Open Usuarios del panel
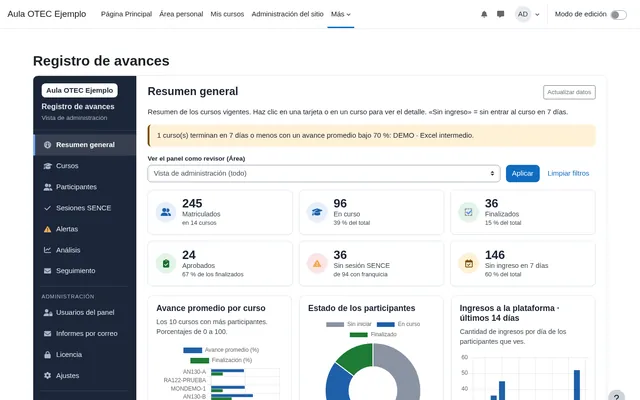640x400 pixels. click(x=85, y=313)
